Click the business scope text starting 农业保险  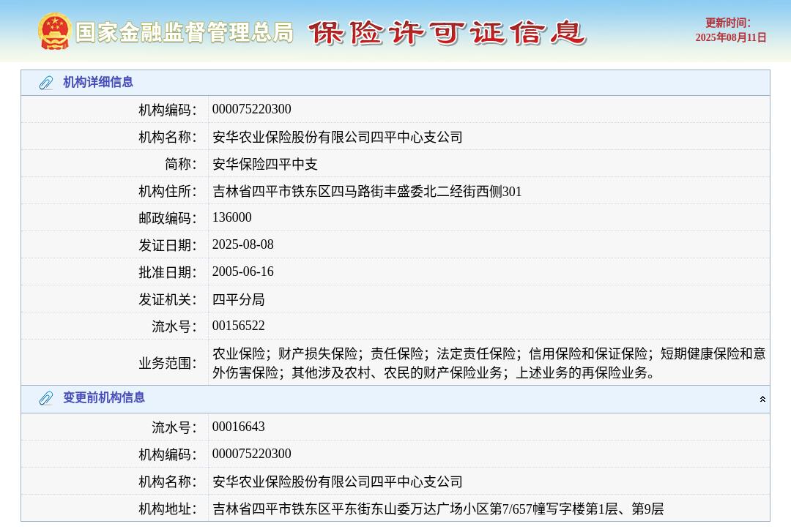click(489, 363)
